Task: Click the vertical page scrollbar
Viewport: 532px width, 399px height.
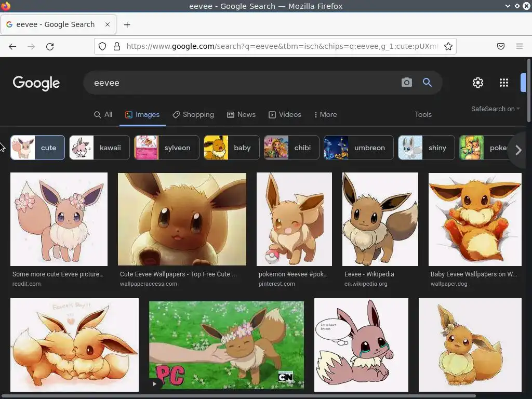Action: click(x=528, y=90)
